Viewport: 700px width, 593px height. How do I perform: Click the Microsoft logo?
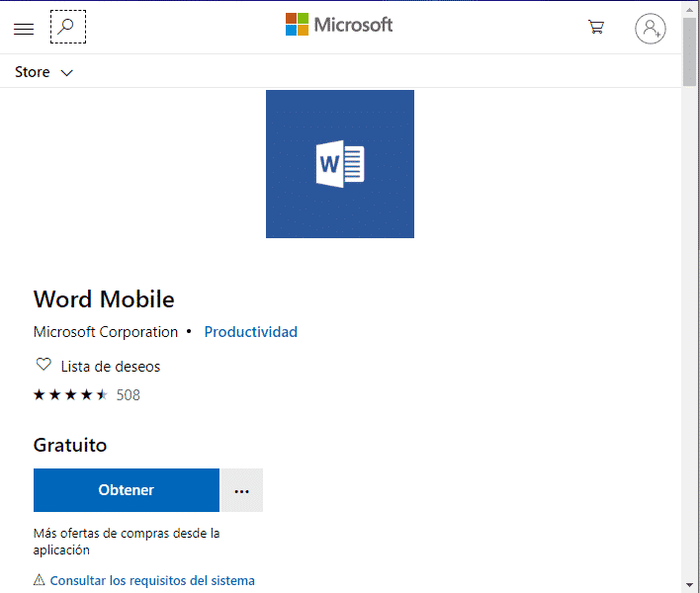[x=339, y=25]
